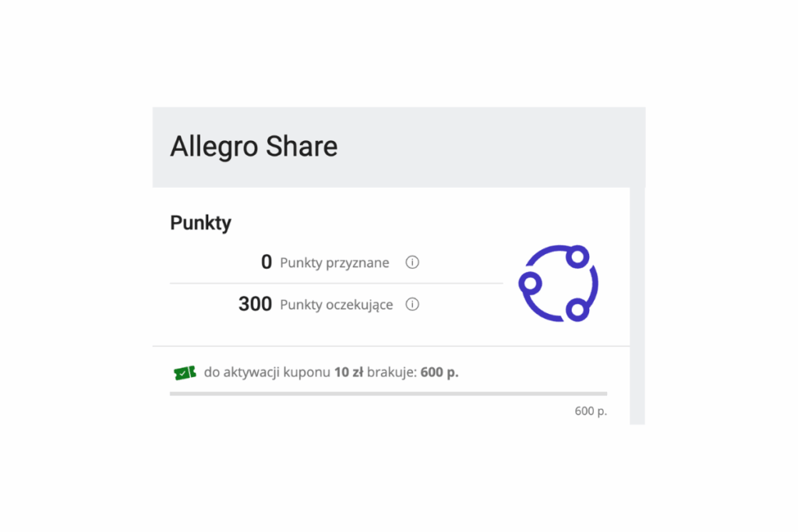Expand the Punkty oczekujące row
This screenshot has height=532, width=798.
[335, 305]
